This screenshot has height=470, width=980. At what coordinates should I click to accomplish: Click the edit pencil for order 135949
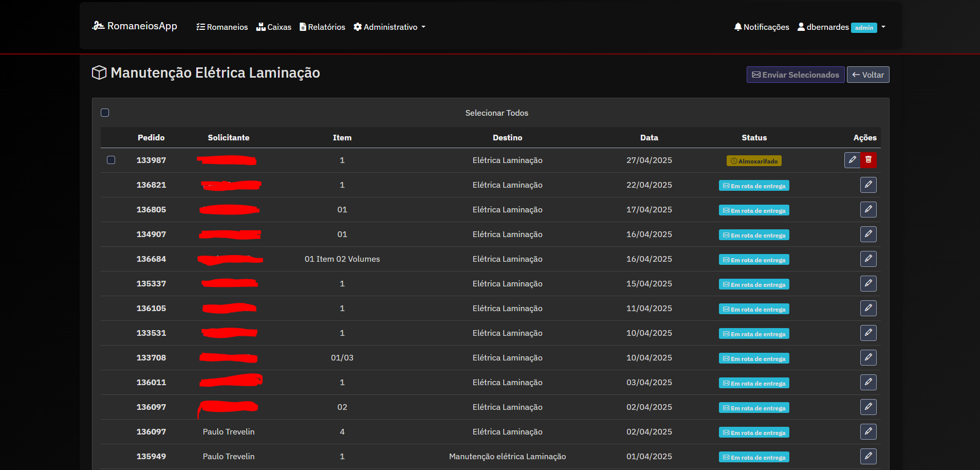coord(868,456)
